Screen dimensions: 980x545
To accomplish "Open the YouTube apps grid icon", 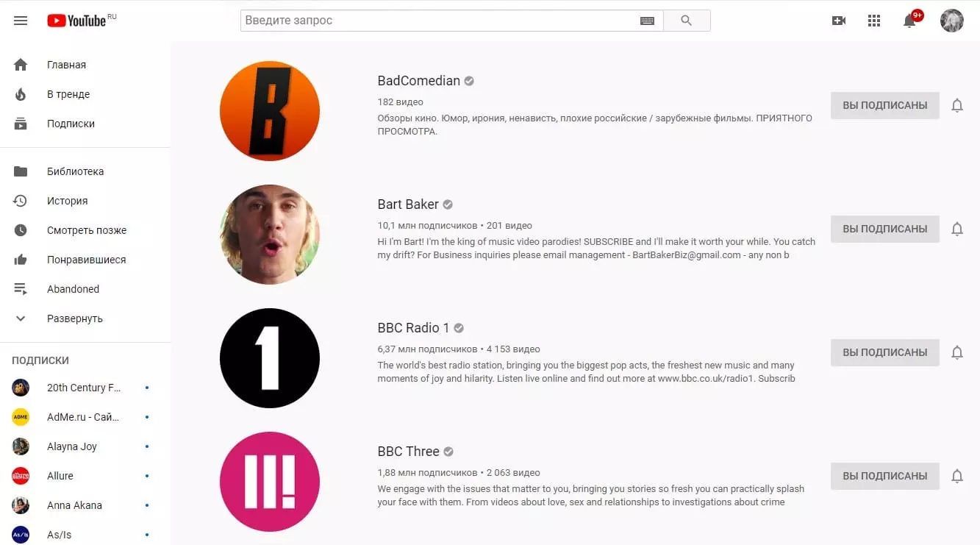I will (x=874, y=21).
